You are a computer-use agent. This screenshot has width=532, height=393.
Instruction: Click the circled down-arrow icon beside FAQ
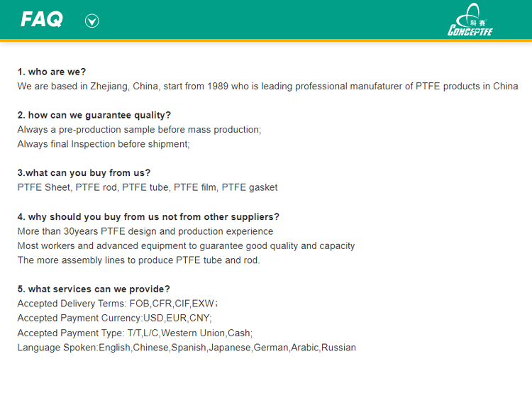(x=92, y=21)
